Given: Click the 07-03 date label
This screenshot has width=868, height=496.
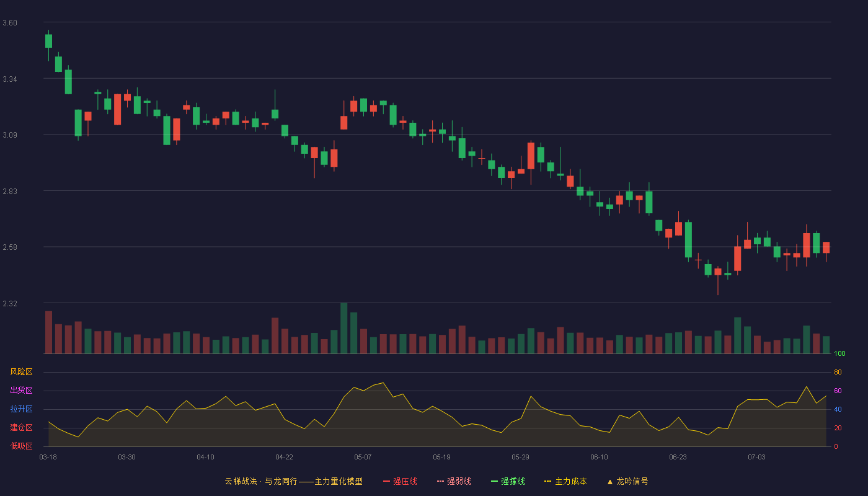Looking at the screenshot, I should (x=756, y=457).
